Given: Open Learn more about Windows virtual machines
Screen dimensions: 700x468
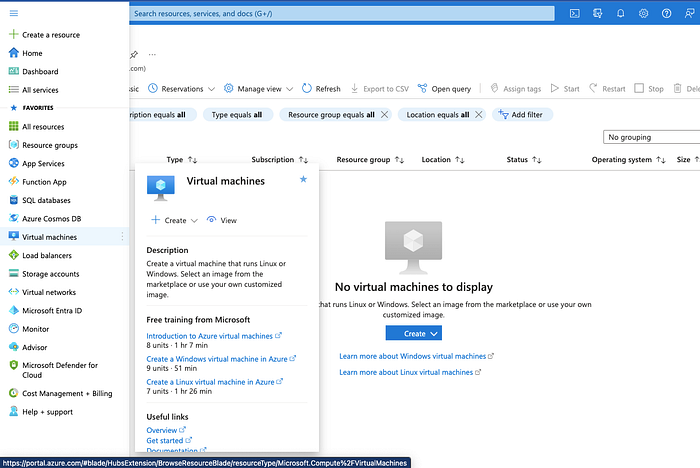Looking at the screenshot, I should click(412, 356).
